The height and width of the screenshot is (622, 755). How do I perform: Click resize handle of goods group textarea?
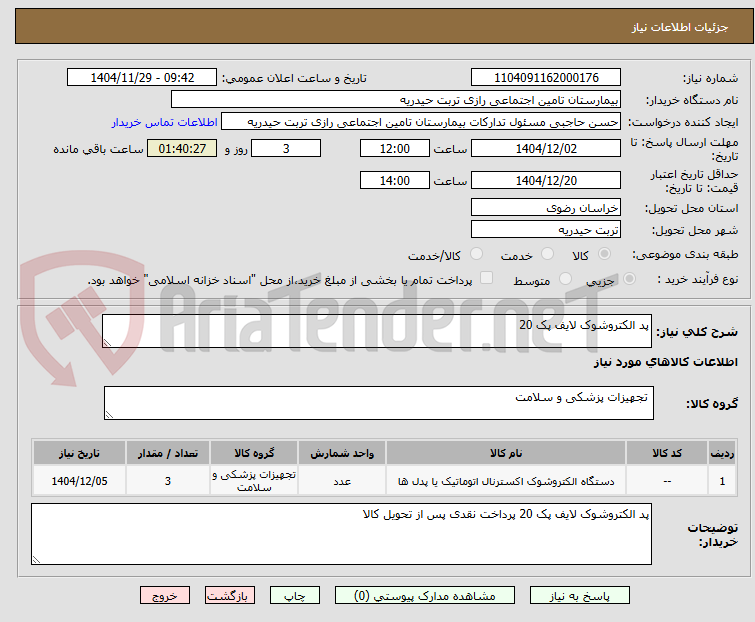click(x=109, y=415)
